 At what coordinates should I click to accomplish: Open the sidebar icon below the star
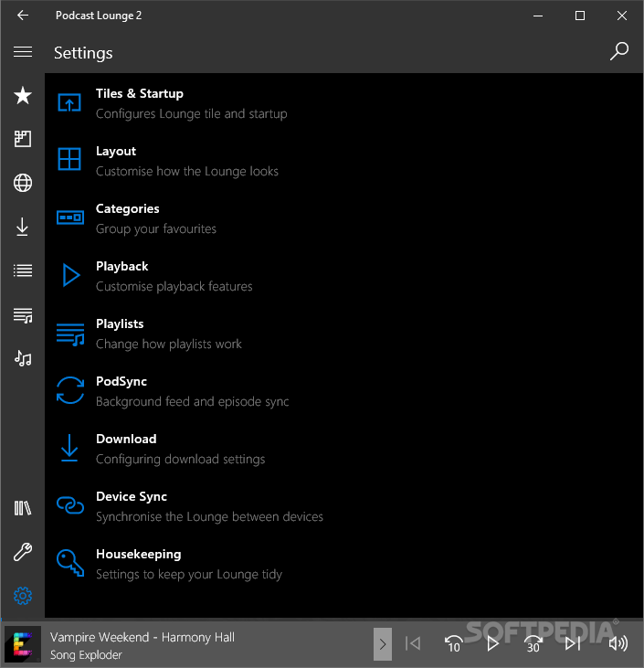(x=23, y=139)
